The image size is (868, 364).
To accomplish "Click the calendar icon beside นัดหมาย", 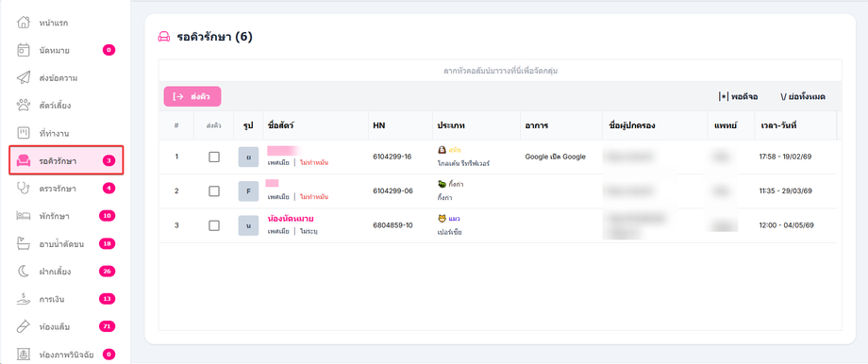I will 24,50.
